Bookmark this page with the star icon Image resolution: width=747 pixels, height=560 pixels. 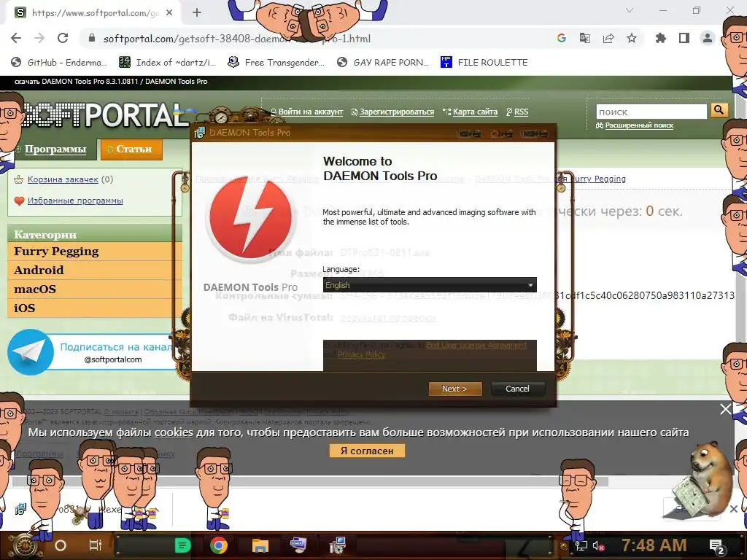point(632,38)
